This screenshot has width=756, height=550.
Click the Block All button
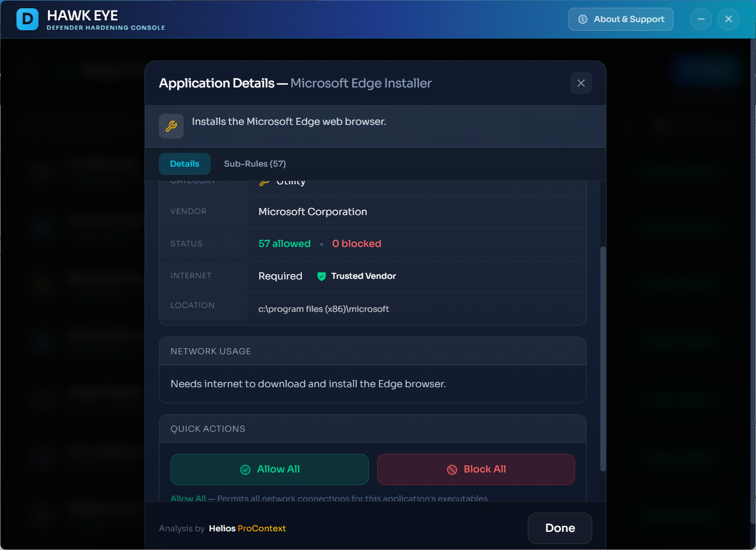click(476, 469)
